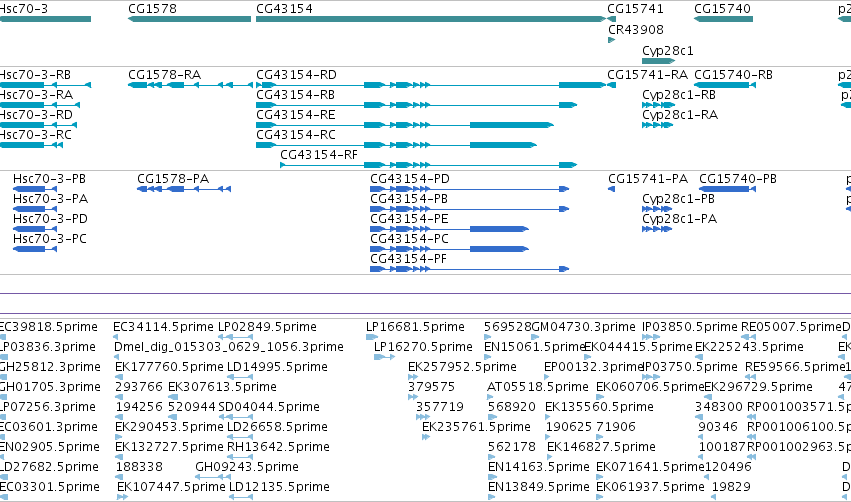The height and width of the screenshot is (502, 851).
Task: Click EST label LD12135.5prime
Action: tap(280, 488)
